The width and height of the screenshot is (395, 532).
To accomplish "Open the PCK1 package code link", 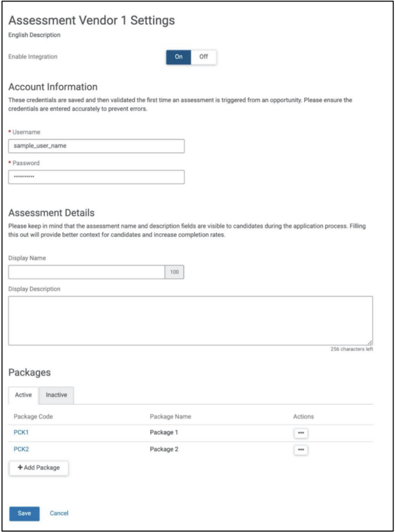I will pyautogui.click(x=21, y=433).
